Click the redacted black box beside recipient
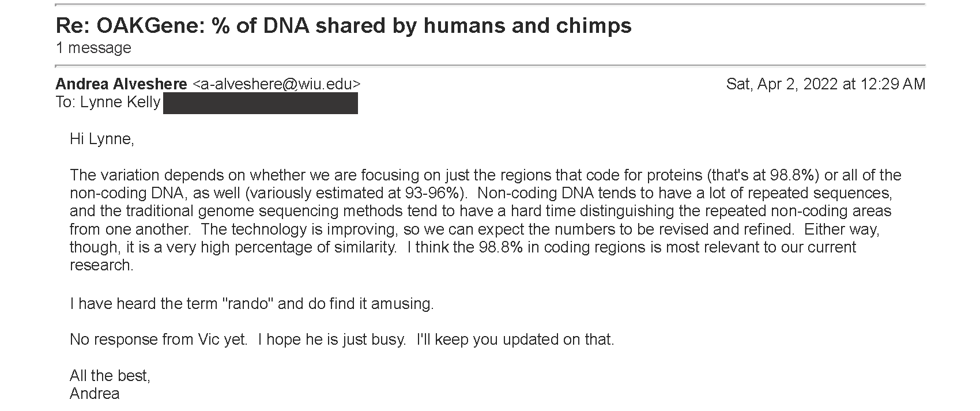980x411 pixels. point(261,103)
